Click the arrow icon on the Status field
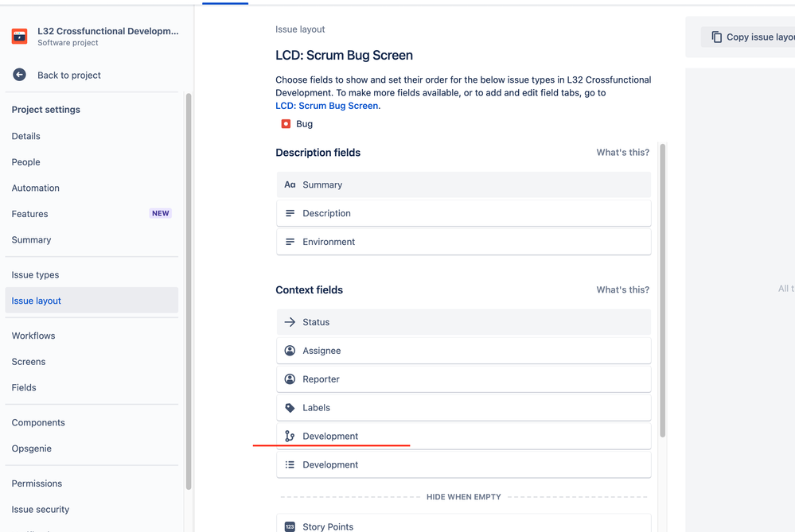This screenshot has width=795, height=532. tap(290, 322)
